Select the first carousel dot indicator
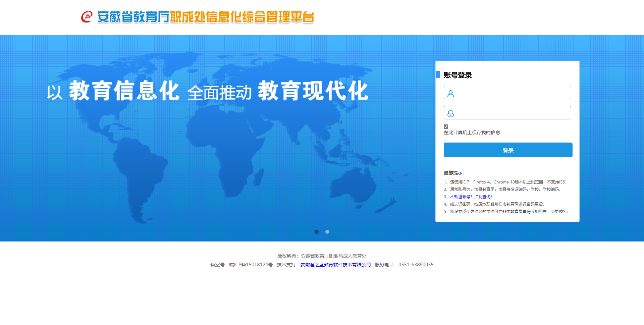 tap(316, 232)
